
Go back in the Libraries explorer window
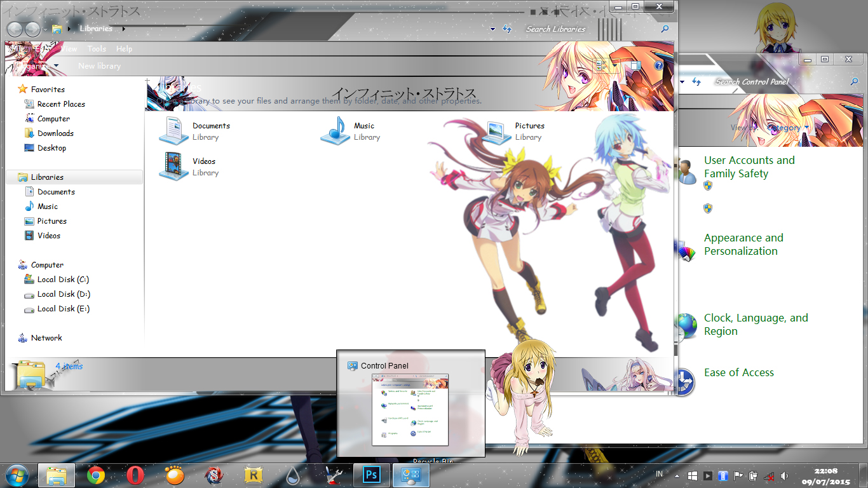tap(15, 29)
